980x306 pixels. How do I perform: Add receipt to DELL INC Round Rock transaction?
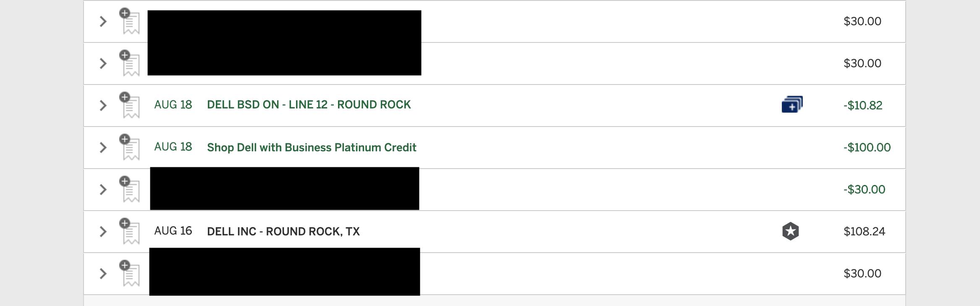tap(130, 232)
